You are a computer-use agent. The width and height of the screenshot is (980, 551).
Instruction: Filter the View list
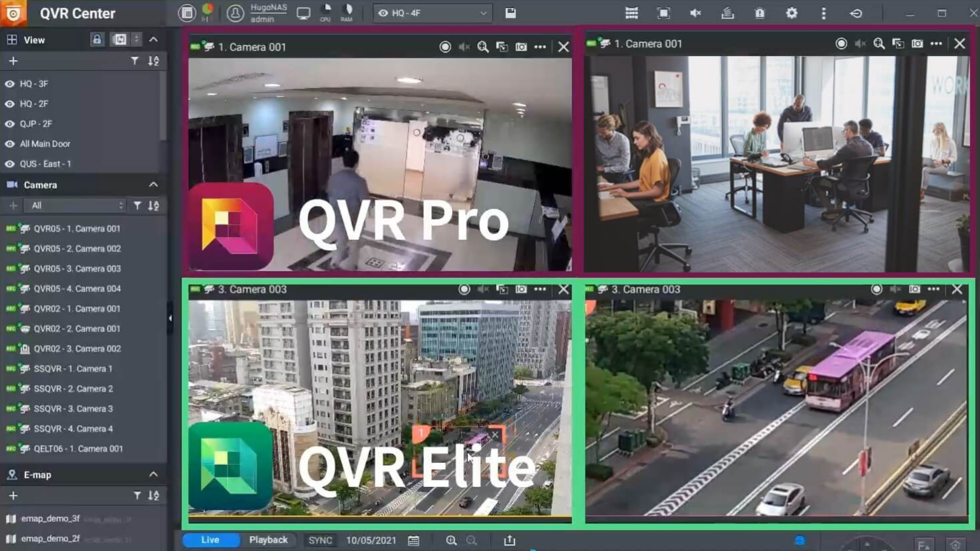(134, 61)
